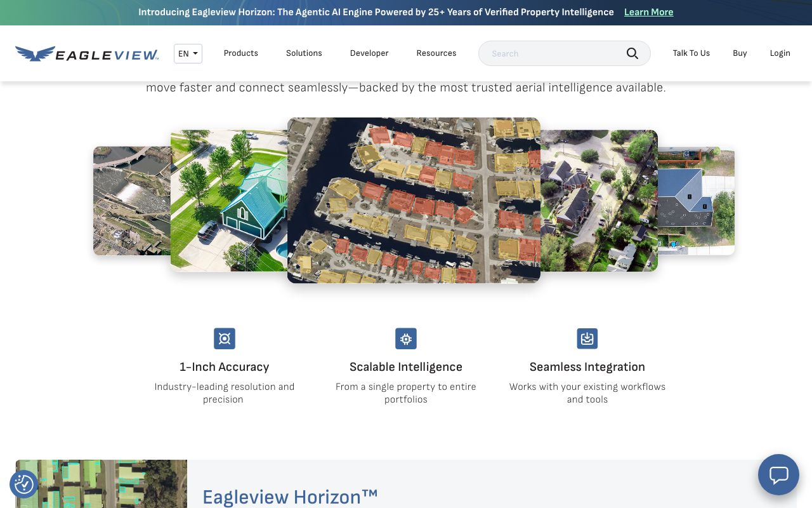Click the Eagleview Horizon™ heading

(x=290, y=497)
